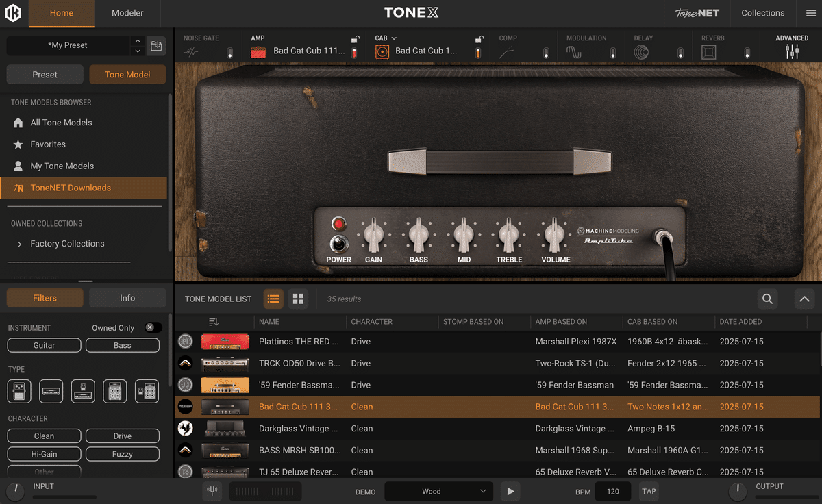Click the OUTPUT level knob
This screenshot has height=504, width=822.
tap(738, 490)
